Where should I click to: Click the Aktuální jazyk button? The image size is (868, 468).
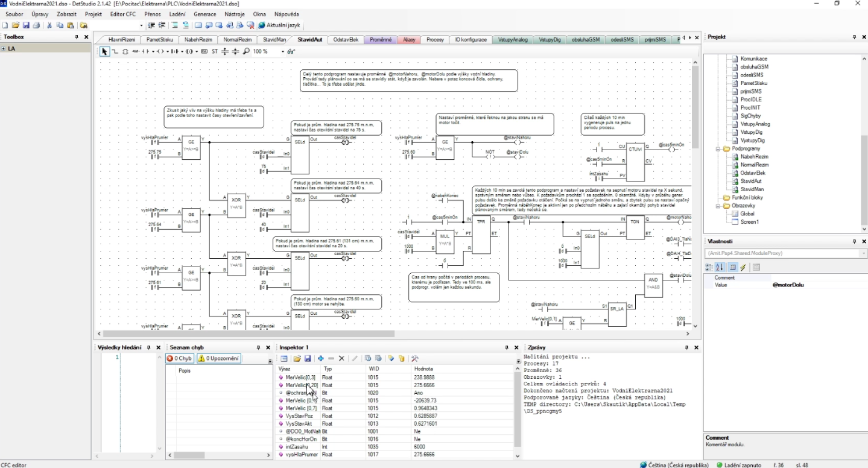click(x=279, y=25)
